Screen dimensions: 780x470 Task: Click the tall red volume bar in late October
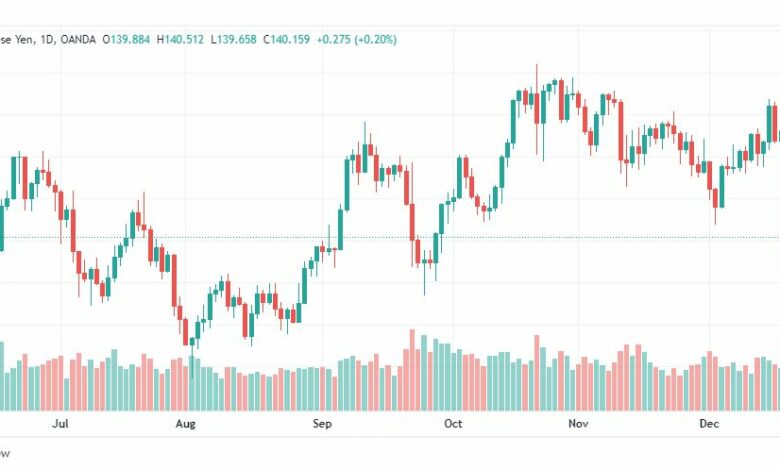tap(537, 373)
